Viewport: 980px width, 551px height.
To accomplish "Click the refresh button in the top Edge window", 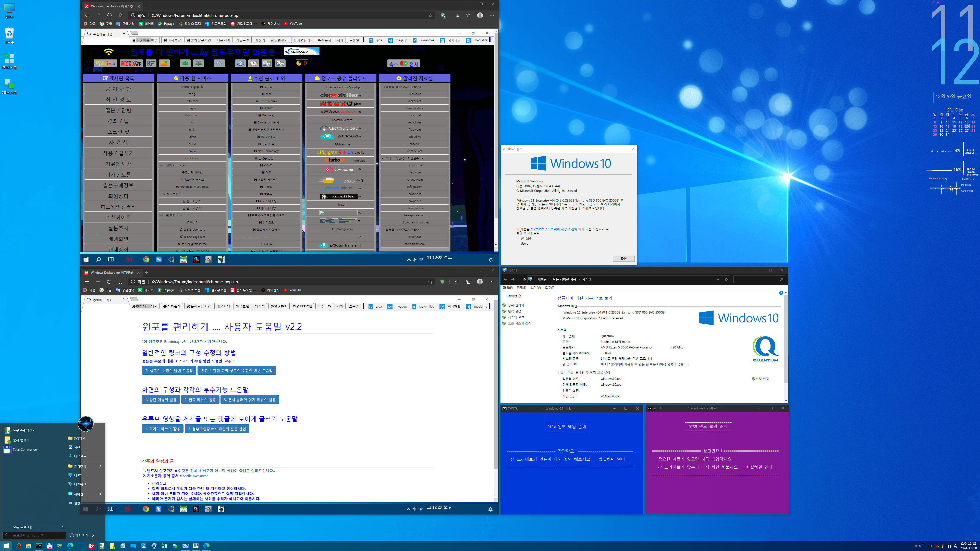I will coord(109,15).
